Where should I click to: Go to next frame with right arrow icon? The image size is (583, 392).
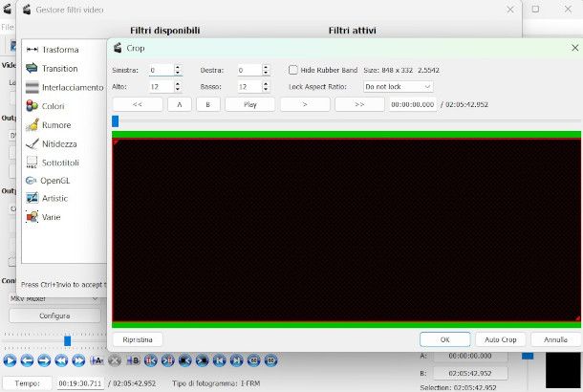44,360
